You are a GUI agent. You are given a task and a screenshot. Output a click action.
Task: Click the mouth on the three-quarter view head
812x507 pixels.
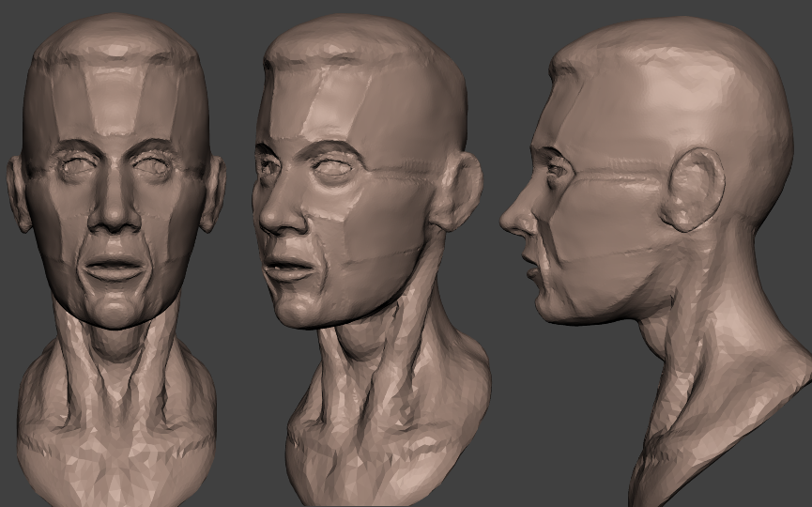pos(289,268)
